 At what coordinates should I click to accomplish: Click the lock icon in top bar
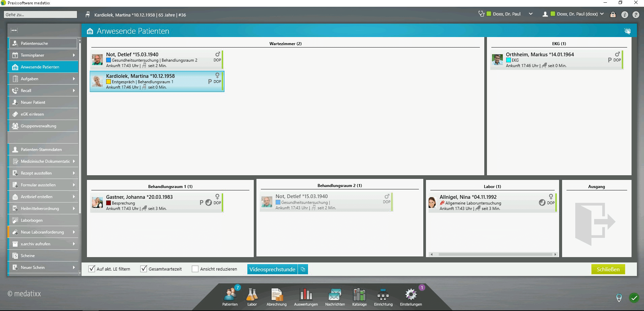click(613, 14)
